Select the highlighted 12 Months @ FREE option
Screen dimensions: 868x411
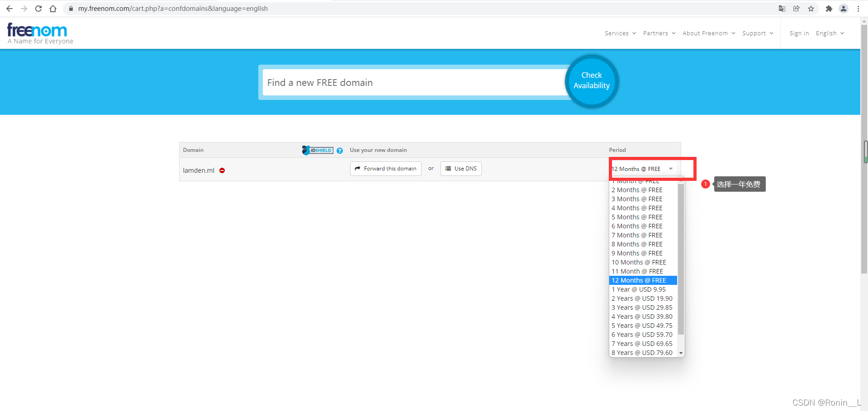coord(643,280)
